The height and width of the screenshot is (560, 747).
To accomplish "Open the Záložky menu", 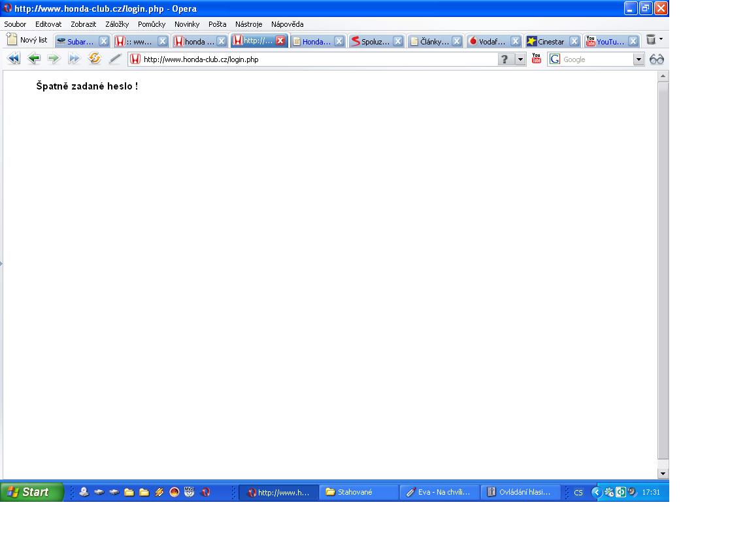I will point(117,24).
